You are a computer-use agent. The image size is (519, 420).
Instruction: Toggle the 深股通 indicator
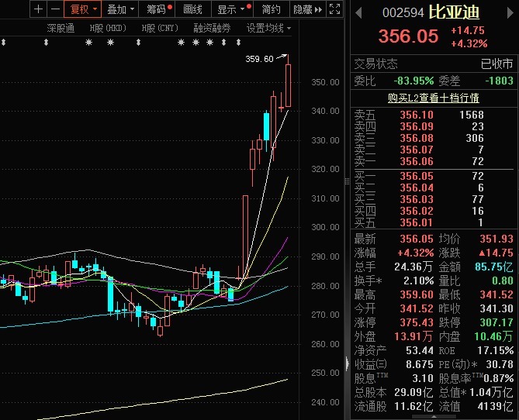click(x=61, y=28)
